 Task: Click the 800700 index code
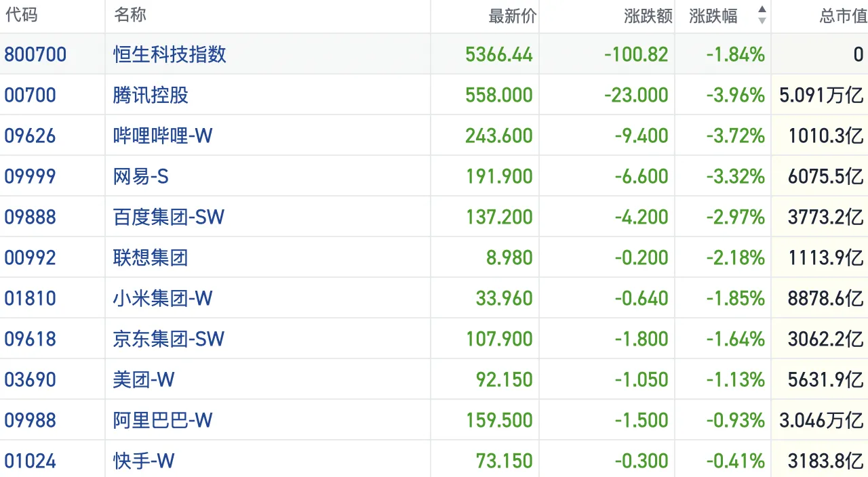click(35, 54)
